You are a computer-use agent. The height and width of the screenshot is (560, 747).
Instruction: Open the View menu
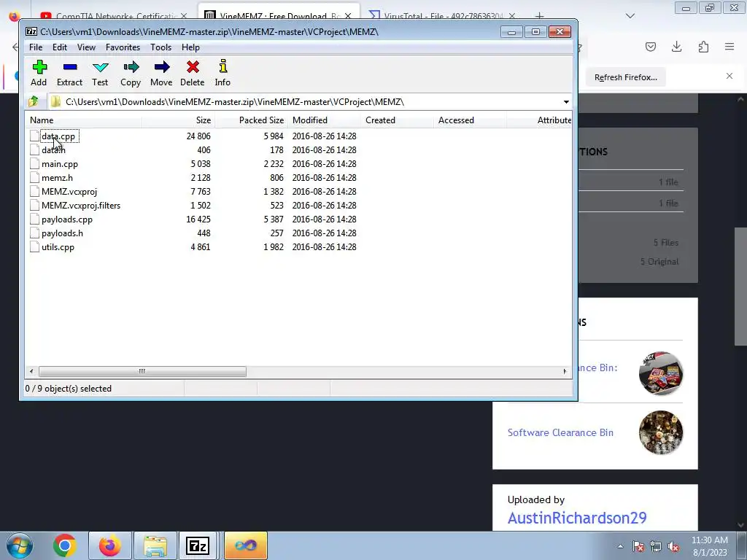pyautogui.click(x=86, y=47)
